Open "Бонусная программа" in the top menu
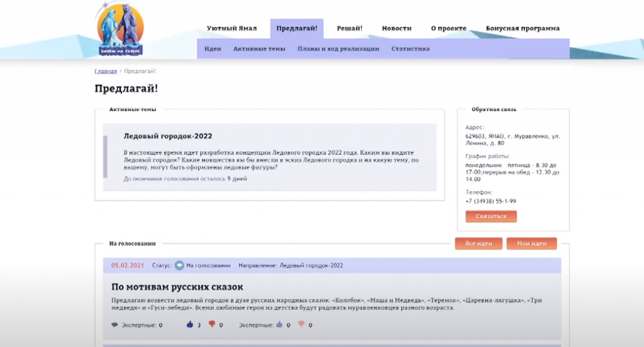This screenshot has width=644, height=347. pyautogui.click(x=523, y=28)
